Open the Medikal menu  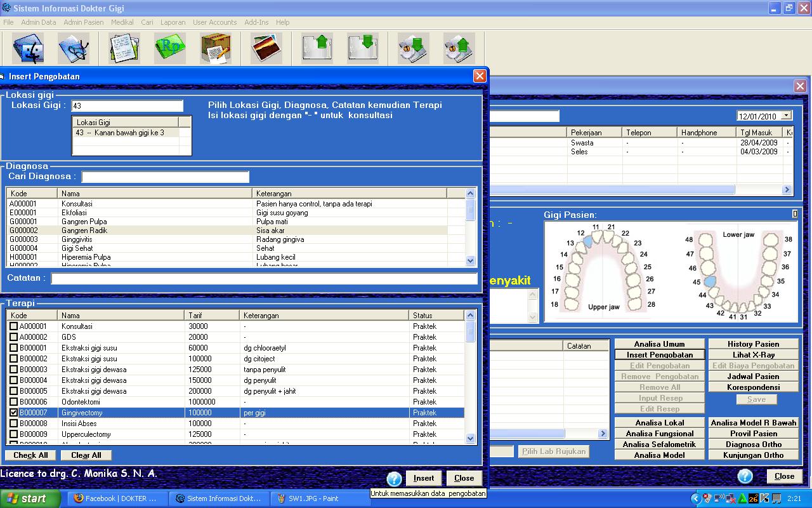tap(122, 22)
